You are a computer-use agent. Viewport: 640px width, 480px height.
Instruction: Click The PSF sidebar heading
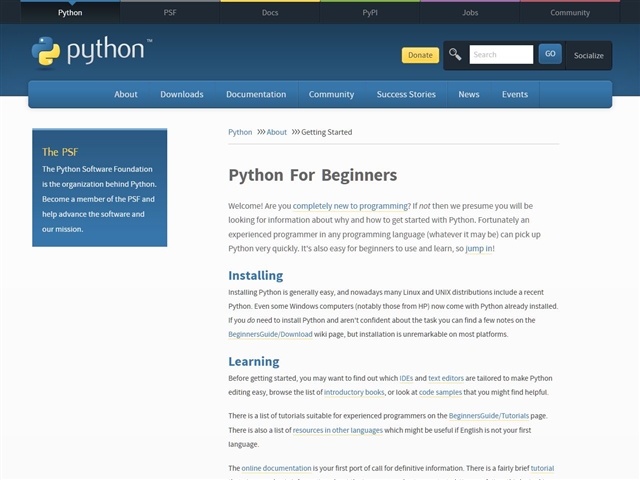(x=60, y=152)
